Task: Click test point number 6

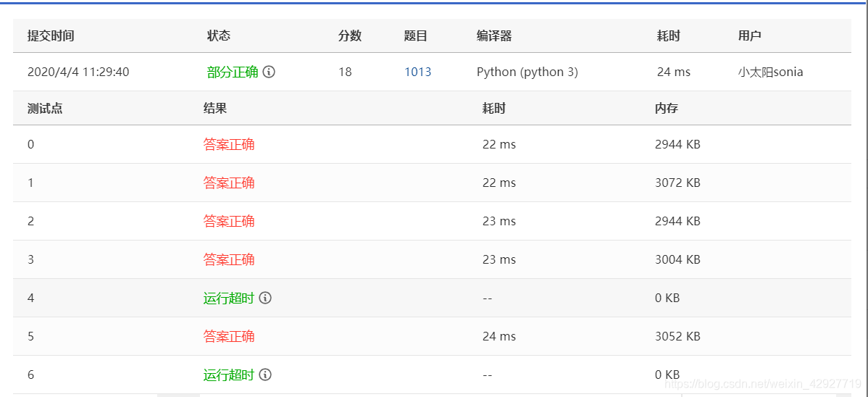Action: 31,375
